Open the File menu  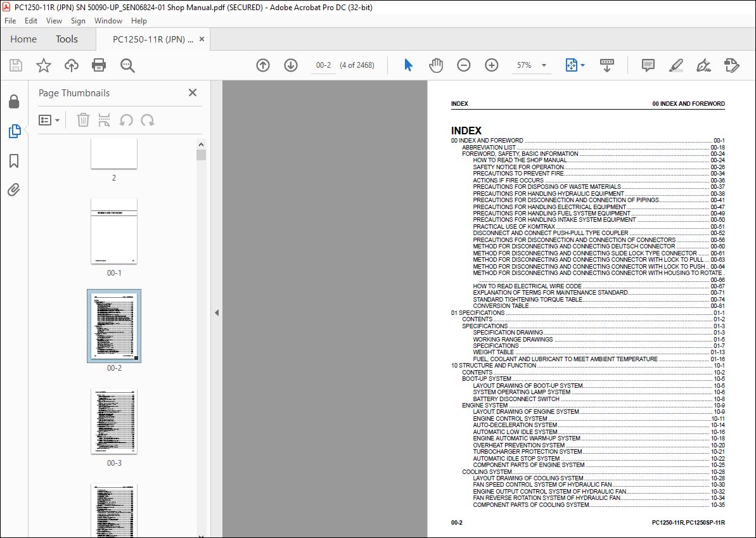(10, 21)
